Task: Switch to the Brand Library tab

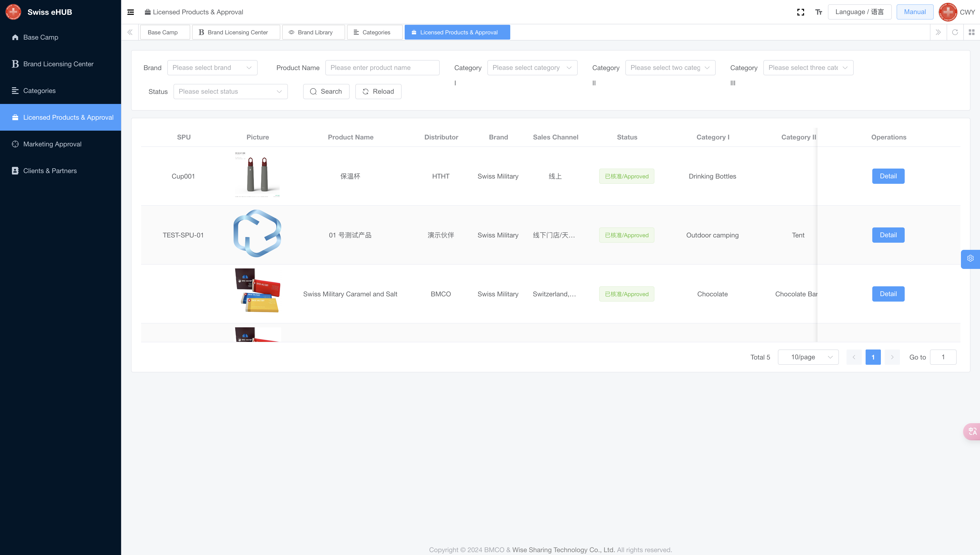Action: tap(313, 32)
